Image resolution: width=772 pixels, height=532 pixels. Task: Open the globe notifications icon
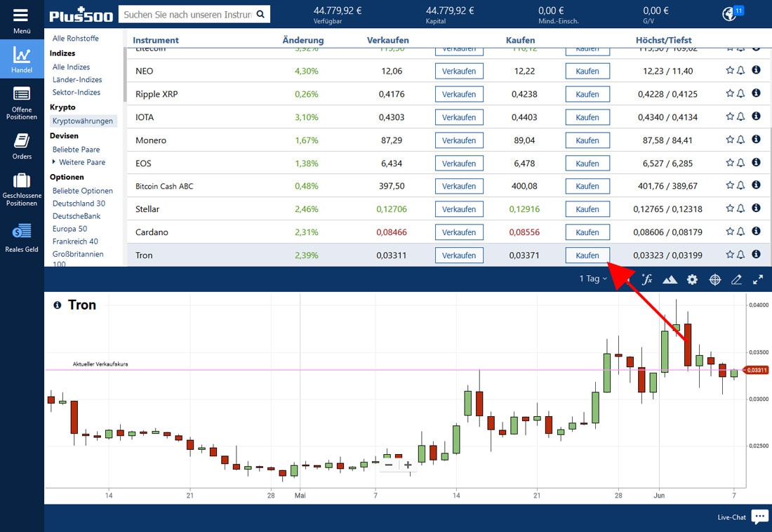(x=730, y=14)
